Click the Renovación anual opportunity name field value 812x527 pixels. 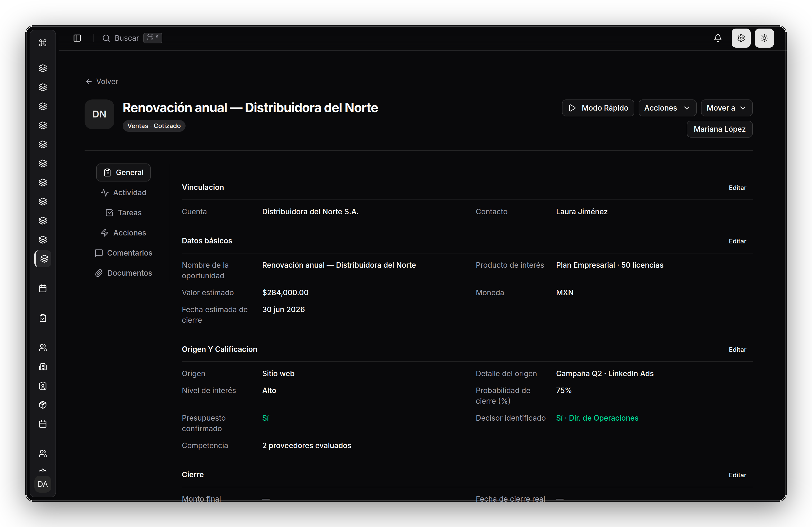click(x=339, y=265)
